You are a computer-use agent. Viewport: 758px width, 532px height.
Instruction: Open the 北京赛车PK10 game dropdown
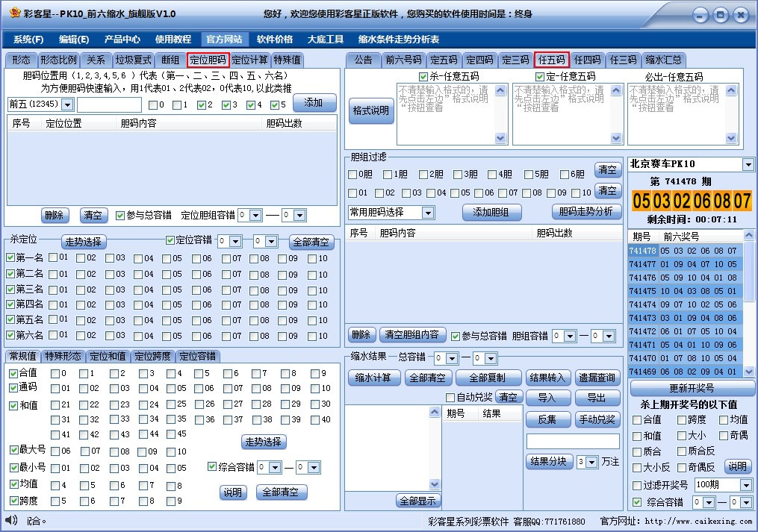(747, 163)
